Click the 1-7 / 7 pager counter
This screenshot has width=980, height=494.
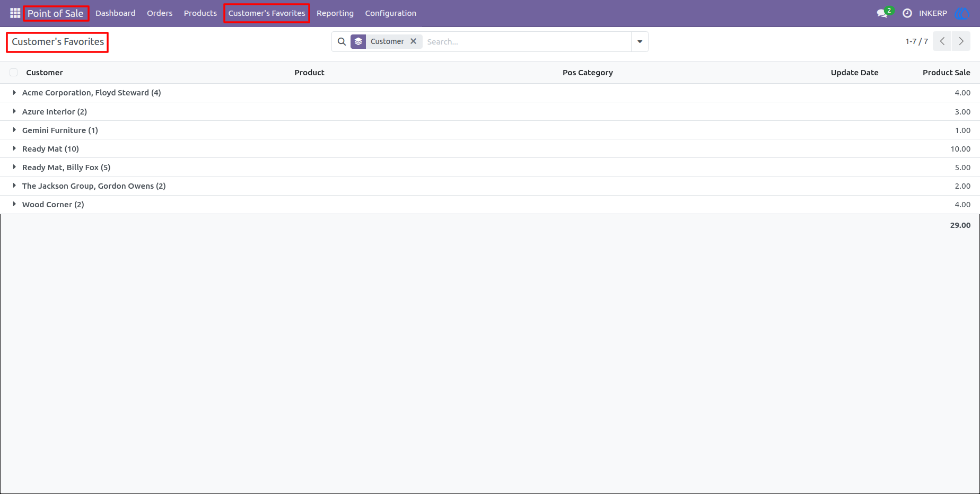click(916, 41)
